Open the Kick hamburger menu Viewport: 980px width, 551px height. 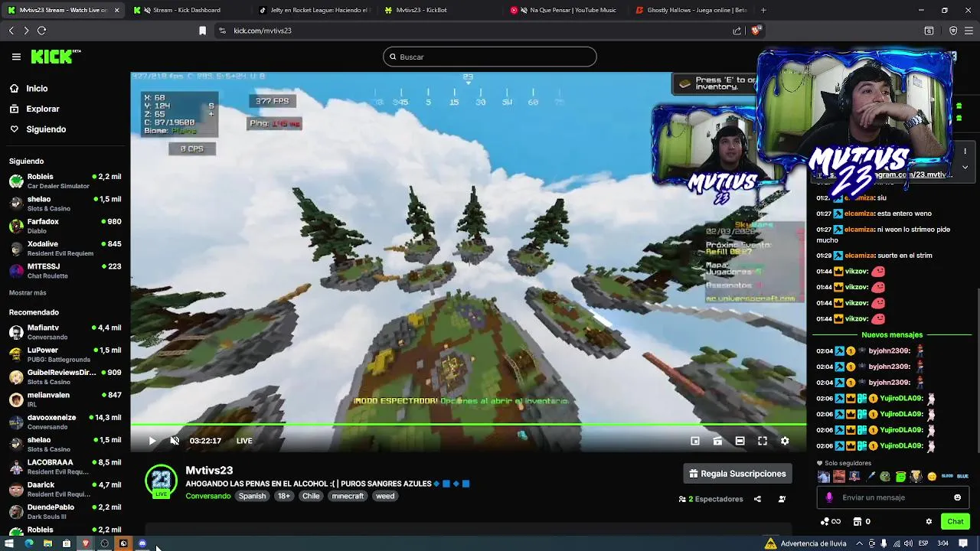[16, 57]
